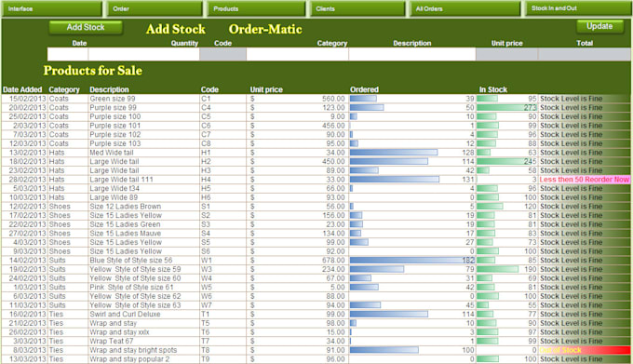
Task: Select the Date input field
Action: [x=68, y=54]
